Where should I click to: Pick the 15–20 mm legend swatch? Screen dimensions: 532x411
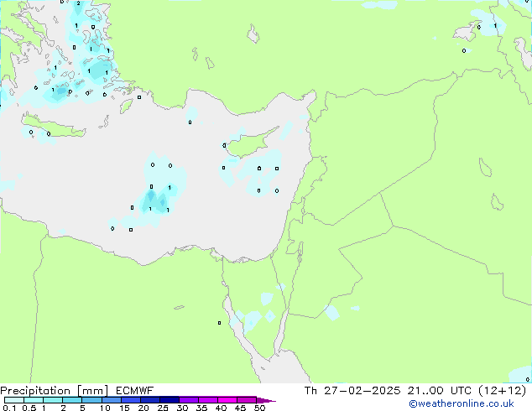(x=131, y=400)
